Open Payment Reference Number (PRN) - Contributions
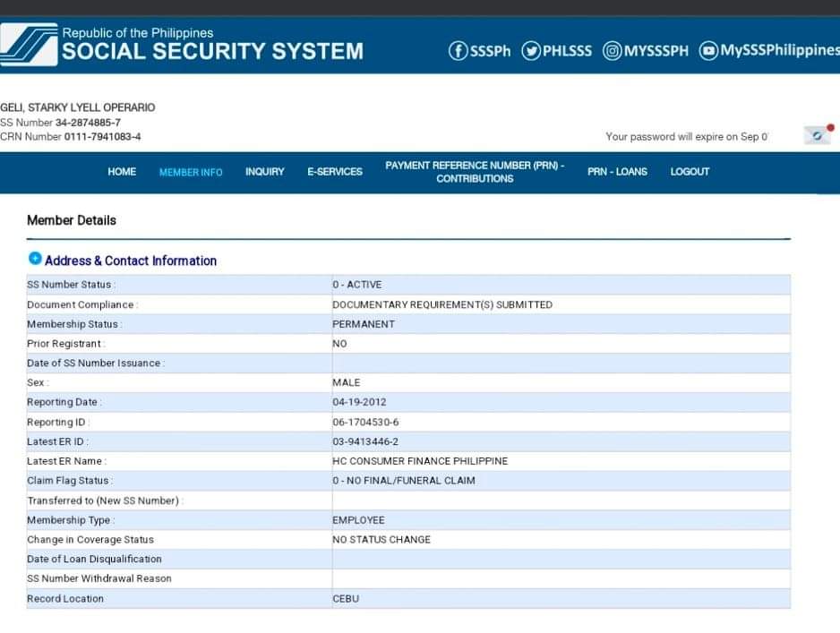Image resolution: width=840 pixels, height=633 pixels. point(475,172)
